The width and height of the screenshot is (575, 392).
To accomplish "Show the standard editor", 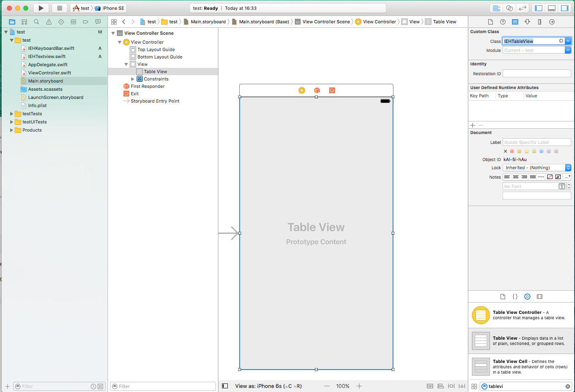I will tap(496, 8).
